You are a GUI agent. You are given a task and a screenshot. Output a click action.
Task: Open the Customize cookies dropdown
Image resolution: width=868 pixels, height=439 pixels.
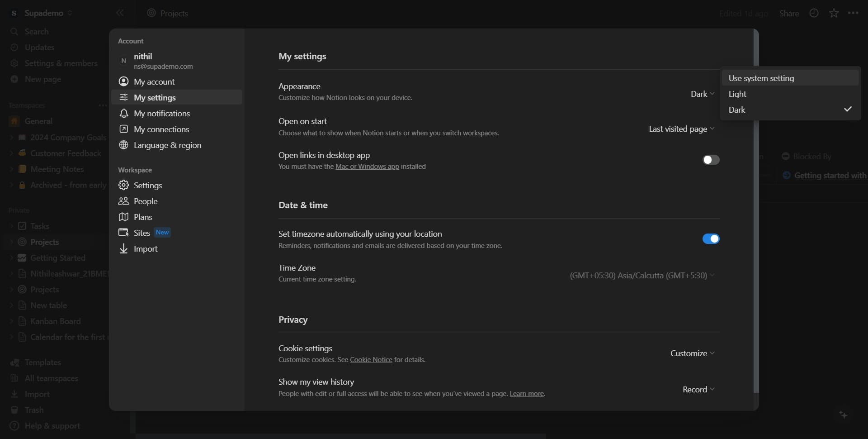[x=692, y=353]
